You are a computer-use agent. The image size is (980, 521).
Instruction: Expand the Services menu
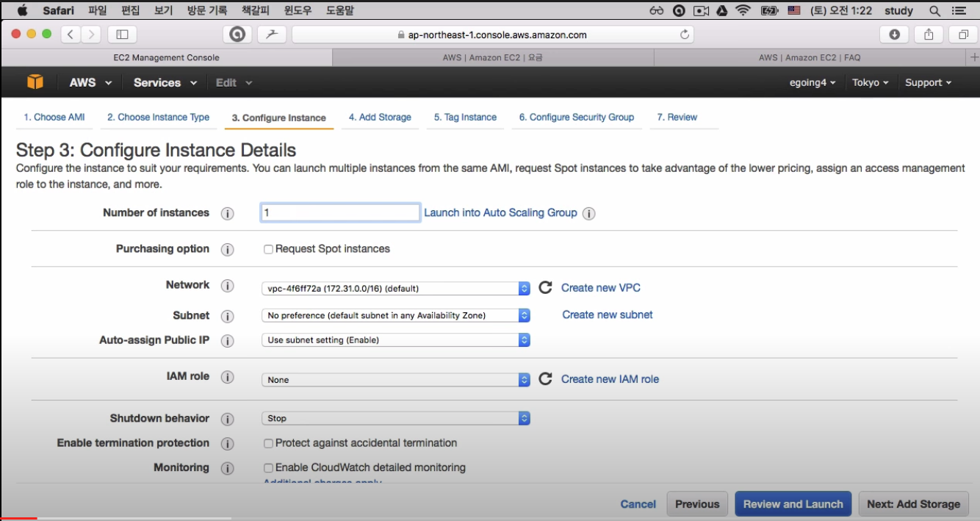tap(165, 82)
